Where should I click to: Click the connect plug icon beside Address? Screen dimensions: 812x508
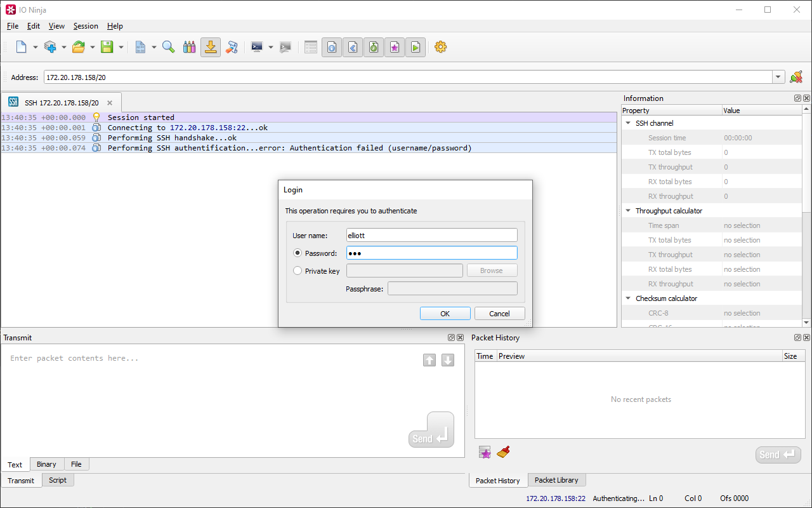click(796, 77)
